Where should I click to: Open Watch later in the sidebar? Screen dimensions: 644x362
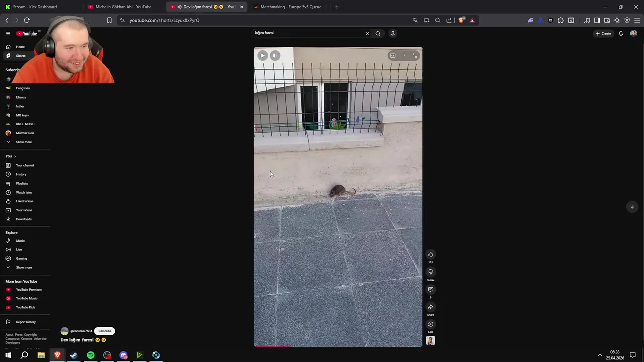24,192
